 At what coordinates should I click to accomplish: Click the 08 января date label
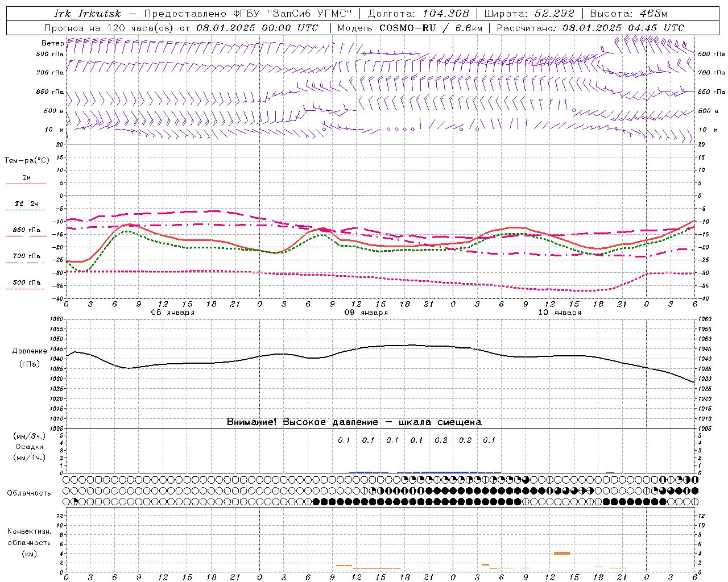[172, 313]
